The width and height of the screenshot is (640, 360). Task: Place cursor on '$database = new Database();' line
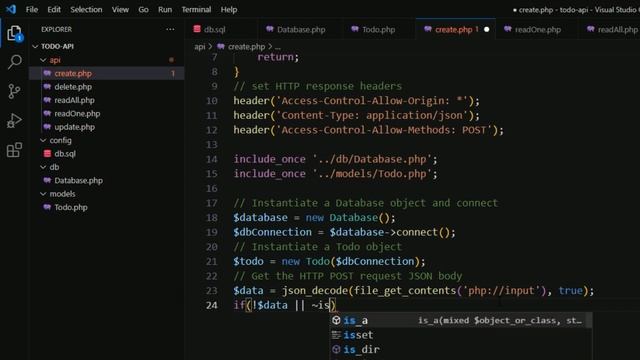[314, 218]
